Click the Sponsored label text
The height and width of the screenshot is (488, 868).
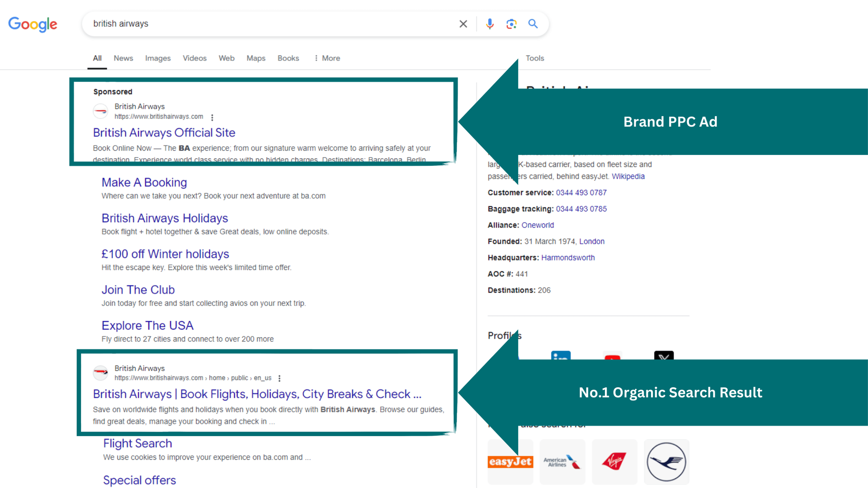(113, 92)
